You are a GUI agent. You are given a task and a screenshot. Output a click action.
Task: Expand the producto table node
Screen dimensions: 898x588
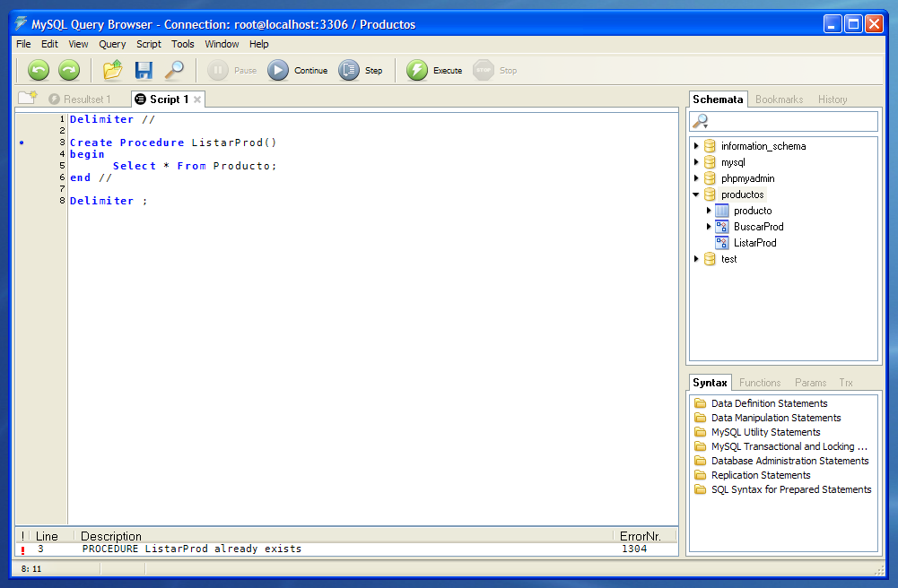(709, 211)
